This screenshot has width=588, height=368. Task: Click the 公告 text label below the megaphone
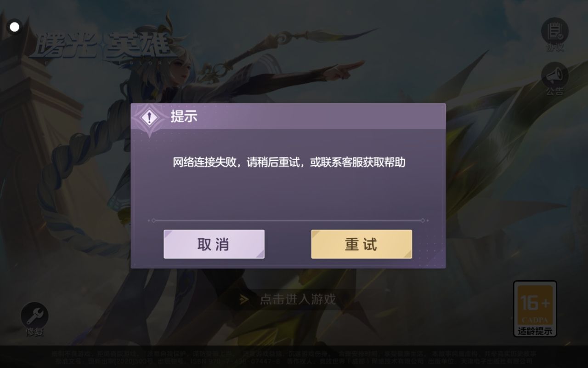(555, 92)
